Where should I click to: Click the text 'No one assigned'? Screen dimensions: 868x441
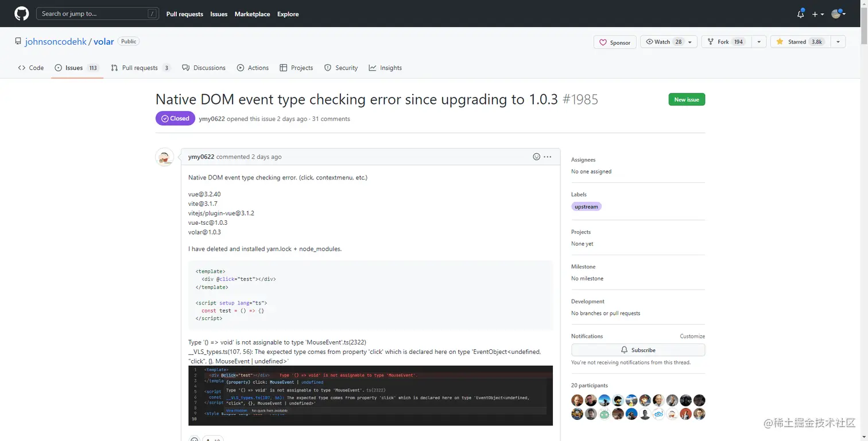(591, 171)
